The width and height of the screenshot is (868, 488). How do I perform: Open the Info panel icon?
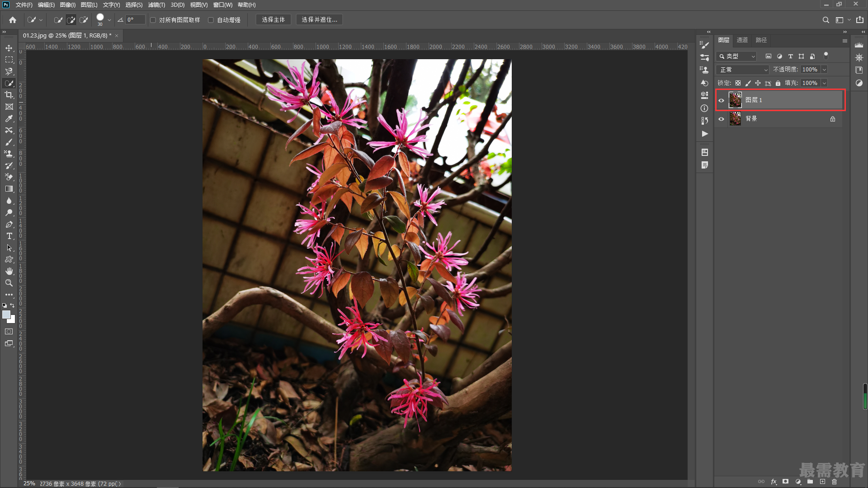704,108
